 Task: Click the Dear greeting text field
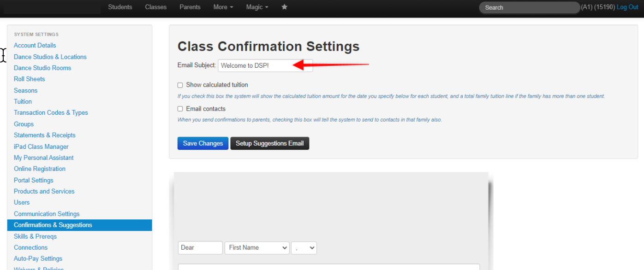click(200, 248)
